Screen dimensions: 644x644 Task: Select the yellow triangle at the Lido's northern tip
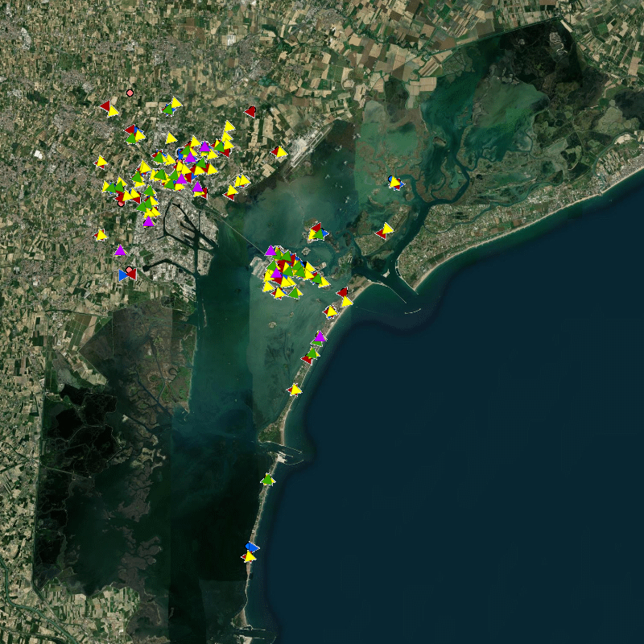coord(347,301)
